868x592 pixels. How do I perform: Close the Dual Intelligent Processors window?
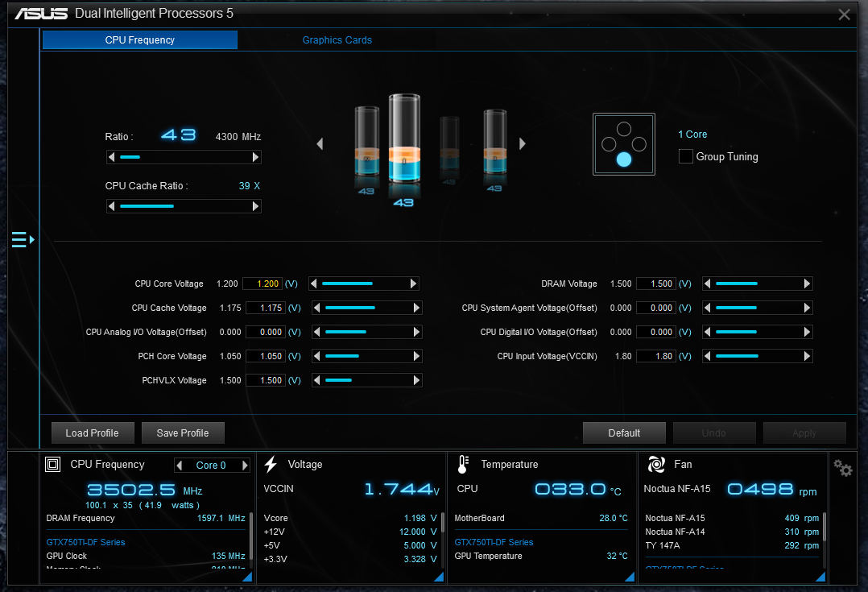pyautogui.click(x=844, y=14)
